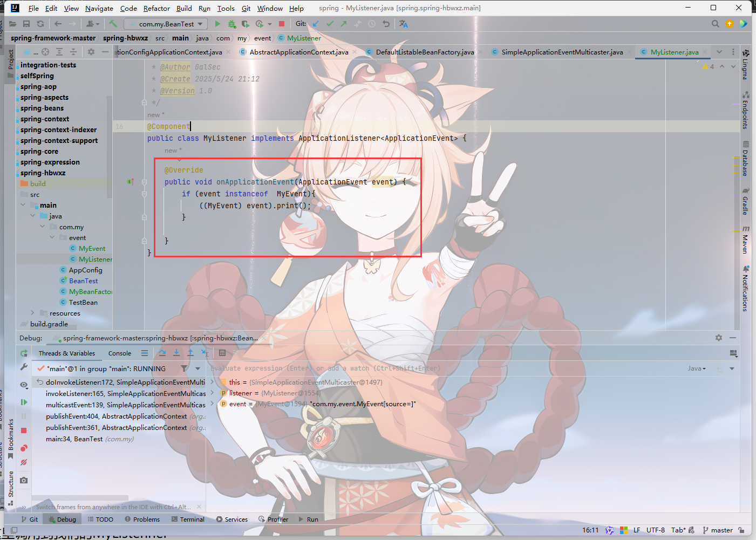756x540 pixels.
Task: Click the Evaluate expression input field
Action: click(x=442, y=368)
